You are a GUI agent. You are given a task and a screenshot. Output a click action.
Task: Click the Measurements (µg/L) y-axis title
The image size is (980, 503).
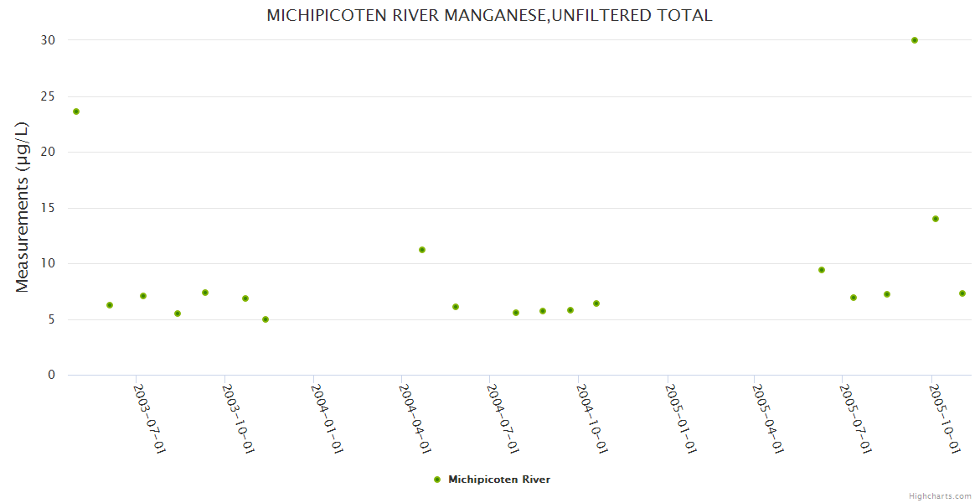23,207
